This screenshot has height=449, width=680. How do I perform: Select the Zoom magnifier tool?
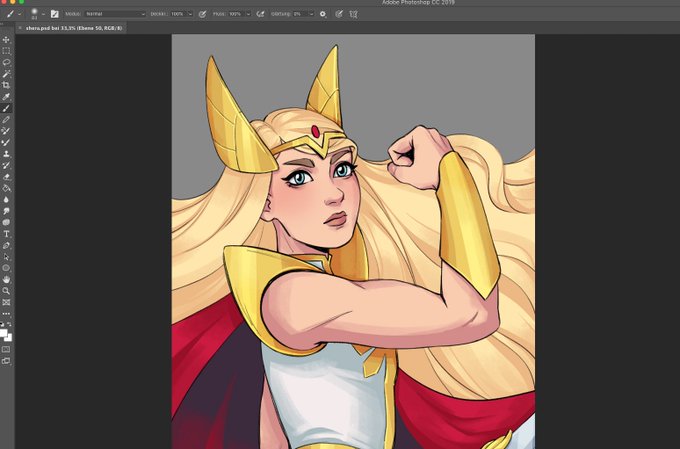pyautogui.click(x=6, y=291)
